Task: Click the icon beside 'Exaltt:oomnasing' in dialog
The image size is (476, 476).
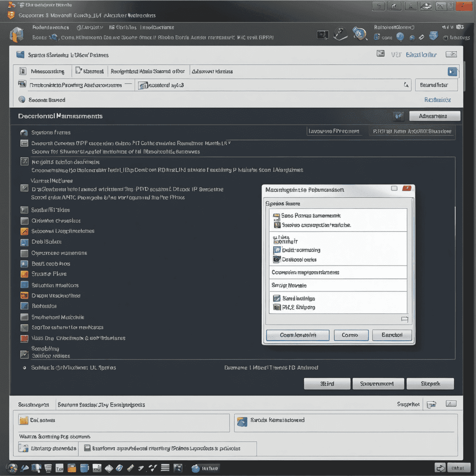Action: click(276, 250)
